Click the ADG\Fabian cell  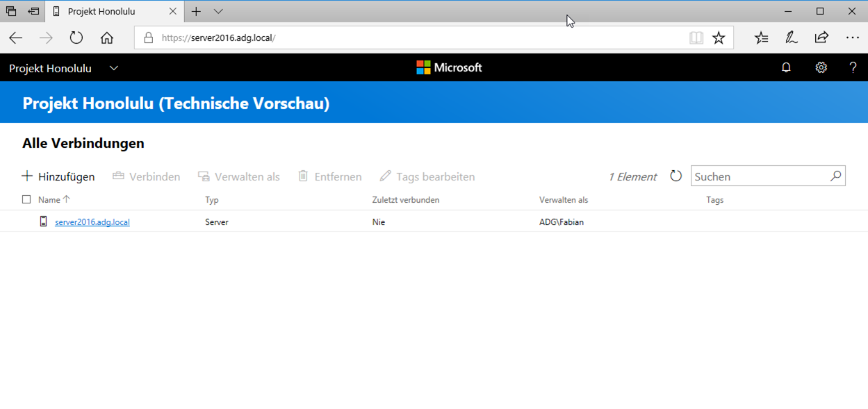tap(562, 222)
